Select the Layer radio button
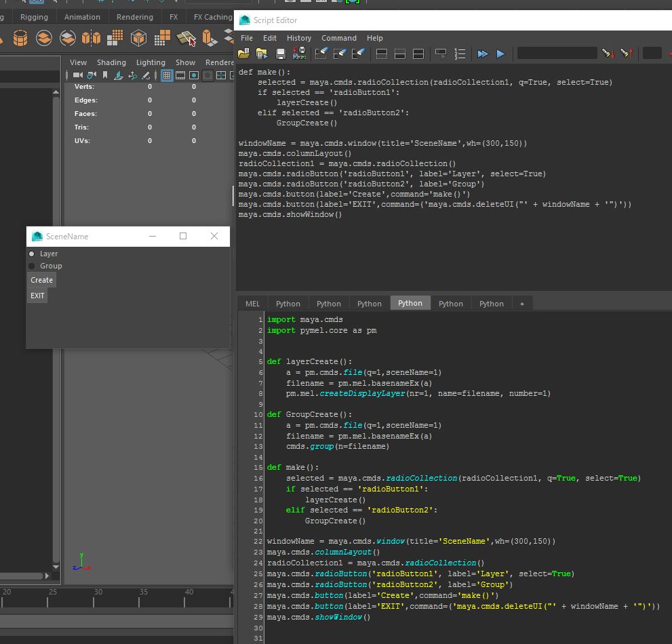The image size is (672, 644). [32, 254]
